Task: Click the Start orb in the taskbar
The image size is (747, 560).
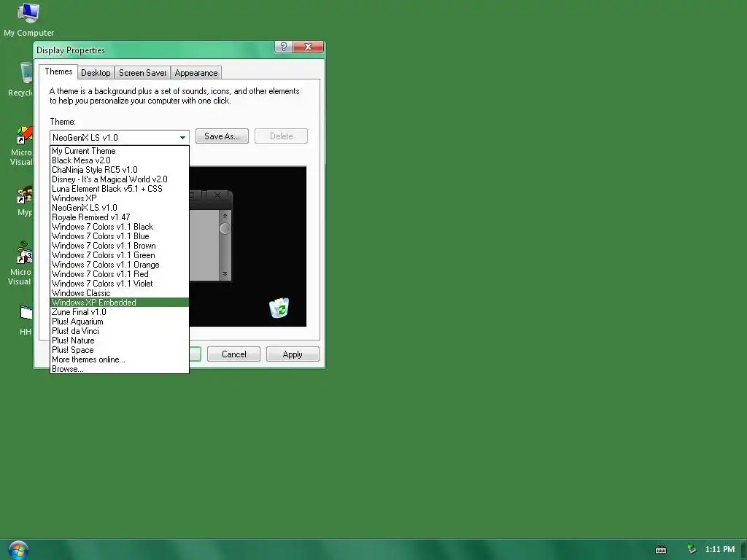Action: [x=18, y=550]
